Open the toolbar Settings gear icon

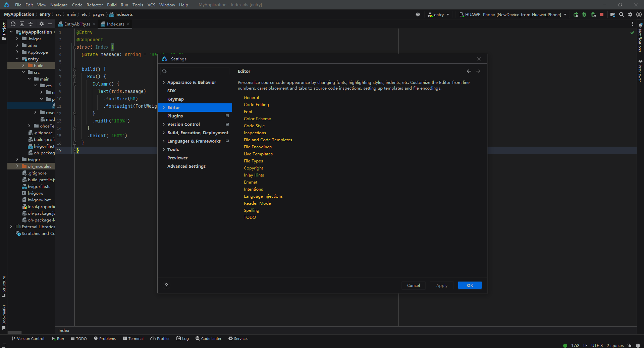pyautogui.click(x=630, y=14)
